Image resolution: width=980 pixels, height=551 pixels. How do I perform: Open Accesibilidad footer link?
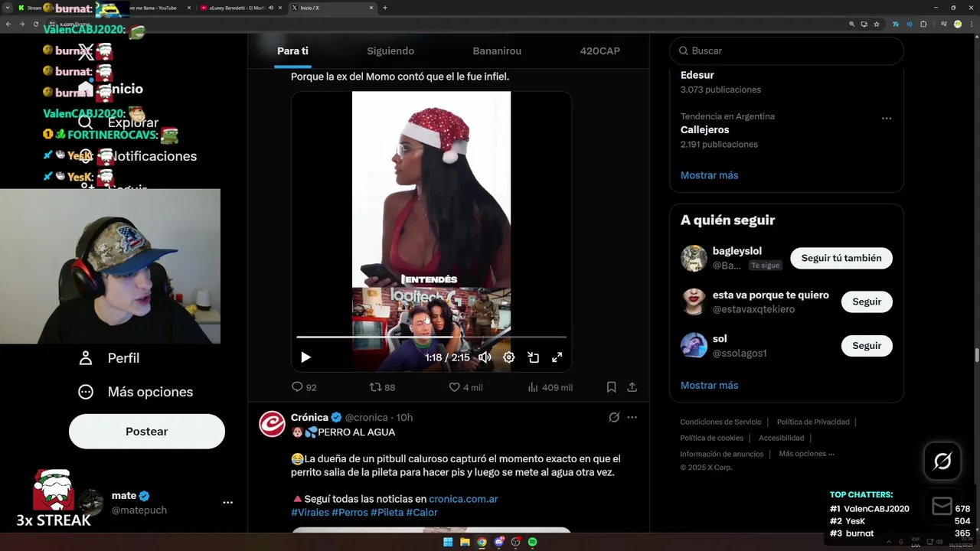click(x=781, y=438)
